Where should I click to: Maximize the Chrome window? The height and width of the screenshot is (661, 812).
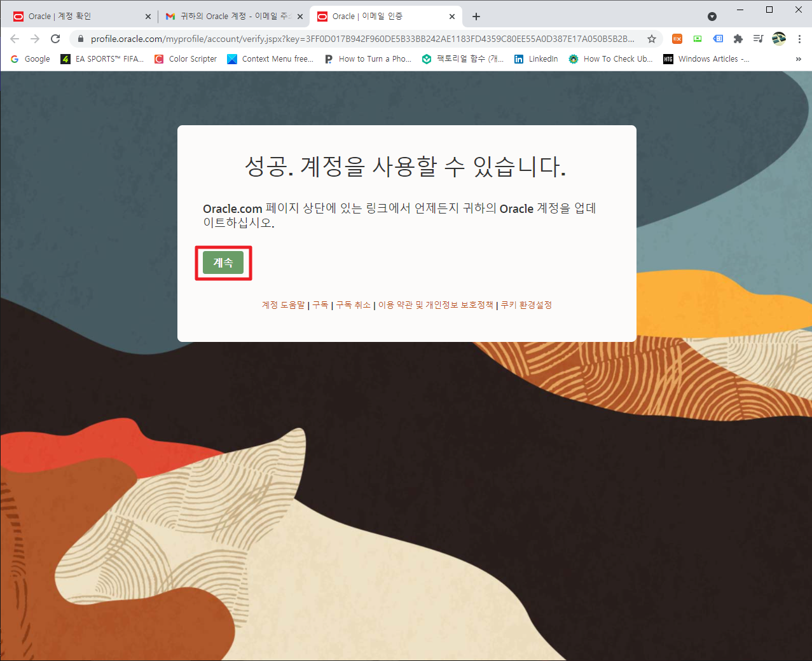coord(769,10)
